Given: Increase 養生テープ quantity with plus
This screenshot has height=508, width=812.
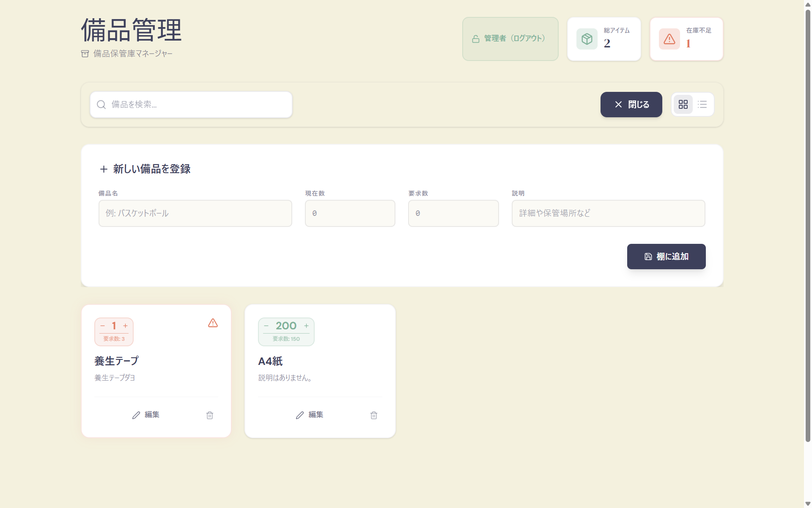Looking at the screenshot, I should tap(126, 326).
